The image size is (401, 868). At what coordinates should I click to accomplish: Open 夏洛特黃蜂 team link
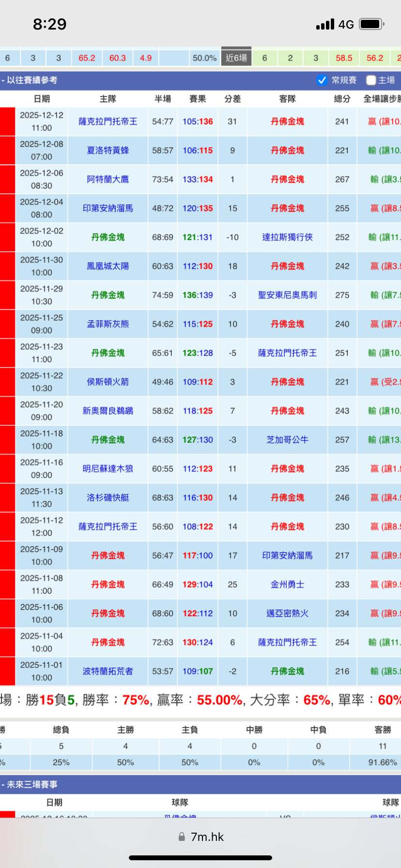pos(108,151)
